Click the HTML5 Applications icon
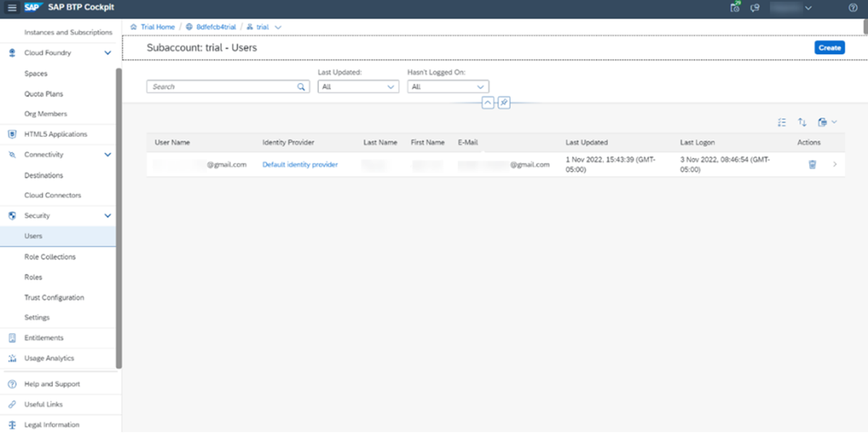868x433 pixels. (x=12, y=134)
